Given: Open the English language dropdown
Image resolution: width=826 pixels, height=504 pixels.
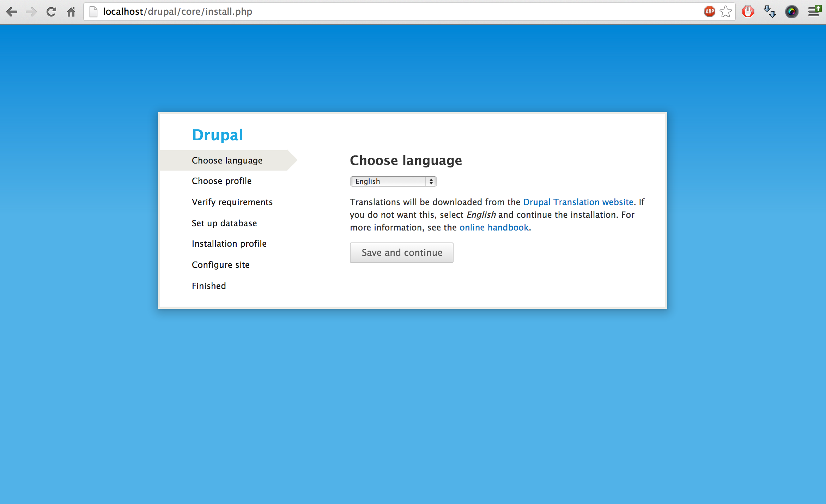Looking at the screenshot, I should [393, 182].
